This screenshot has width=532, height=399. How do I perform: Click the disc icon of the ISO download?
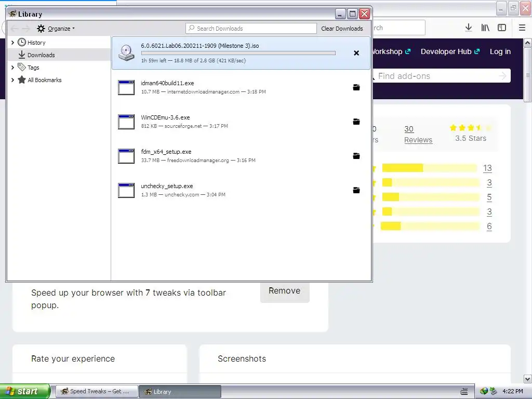[x=126, y=53]
